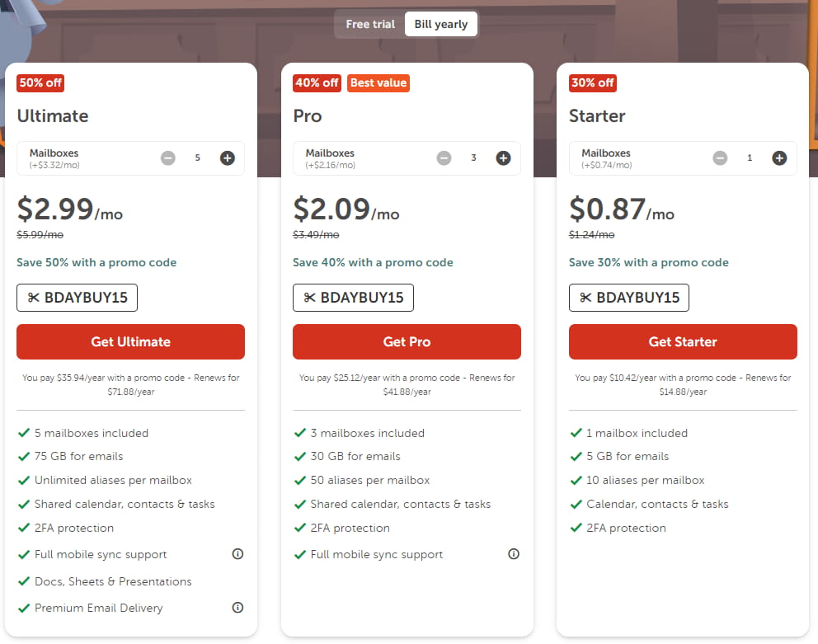The image size is (818, 644).
Task: Select the BDAYBUY15 code field under Ultimate
Action: (77, 298)
